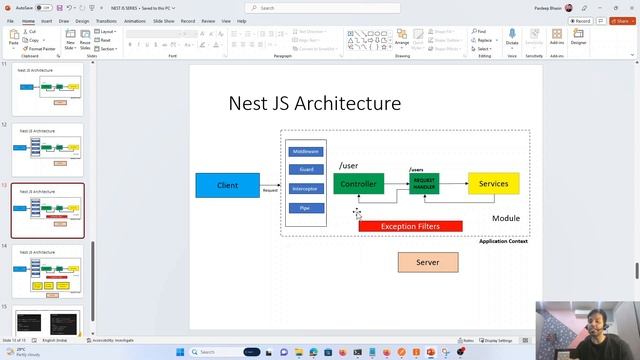640x360 pixels.
Task: Switch to the Design tab
Action: pyautogui.click(x=82, y=21)
